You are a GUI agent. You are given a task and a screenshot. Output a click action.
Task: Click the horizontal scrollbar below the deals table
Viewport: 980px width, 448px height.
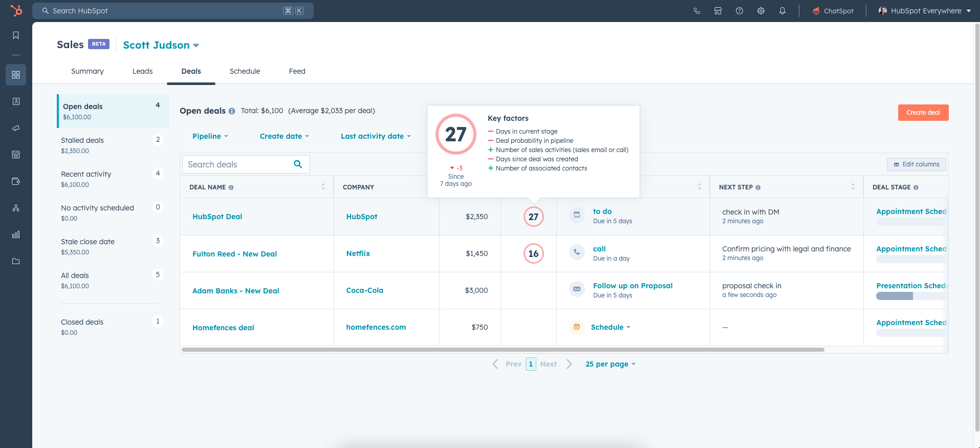click(x=503, y=350)
